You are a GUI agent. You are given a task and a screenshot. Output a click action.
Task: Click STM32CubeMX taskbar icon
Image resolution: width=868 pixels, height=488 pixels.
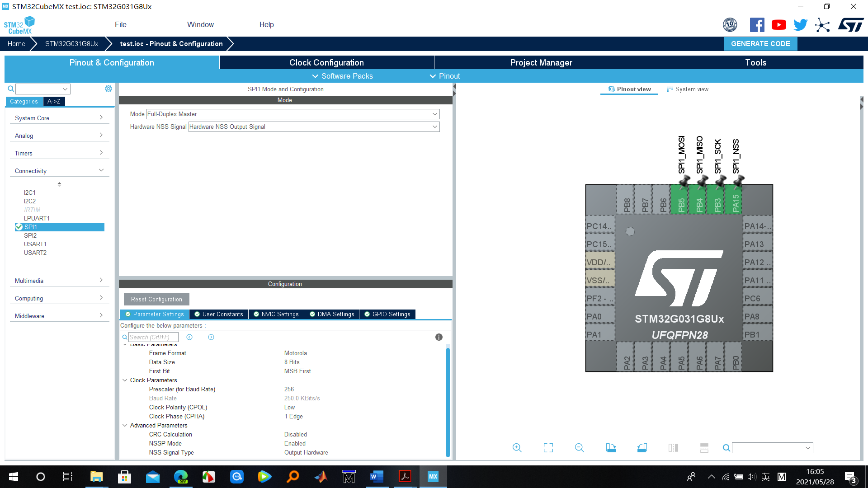tap(433, 477)
